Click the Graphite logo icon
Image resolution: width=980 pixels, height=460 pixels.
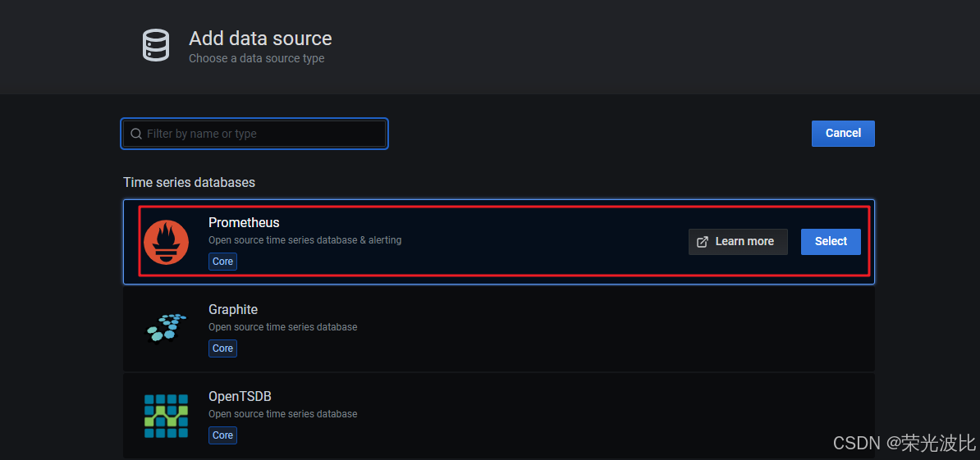point(167,328)
